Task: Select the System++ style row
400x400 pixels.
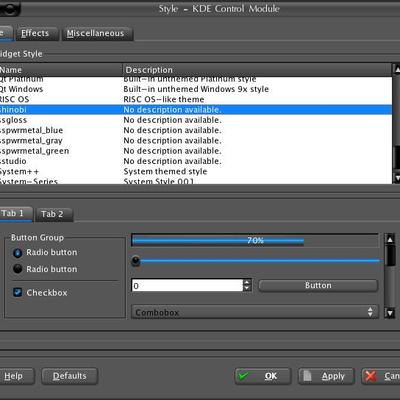Action: tap(196, 172)
